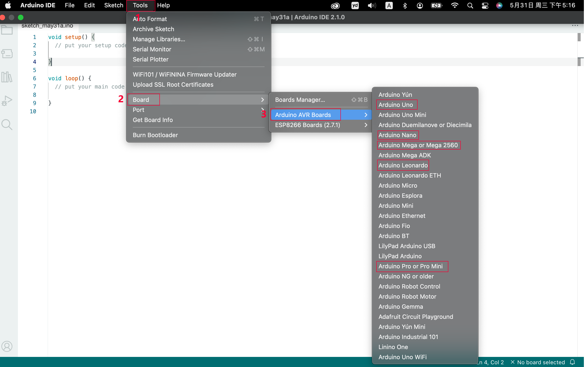This screenshot has height=367, width=588.
Task: Click the three-dots more options button
Action: pos(575,25)
